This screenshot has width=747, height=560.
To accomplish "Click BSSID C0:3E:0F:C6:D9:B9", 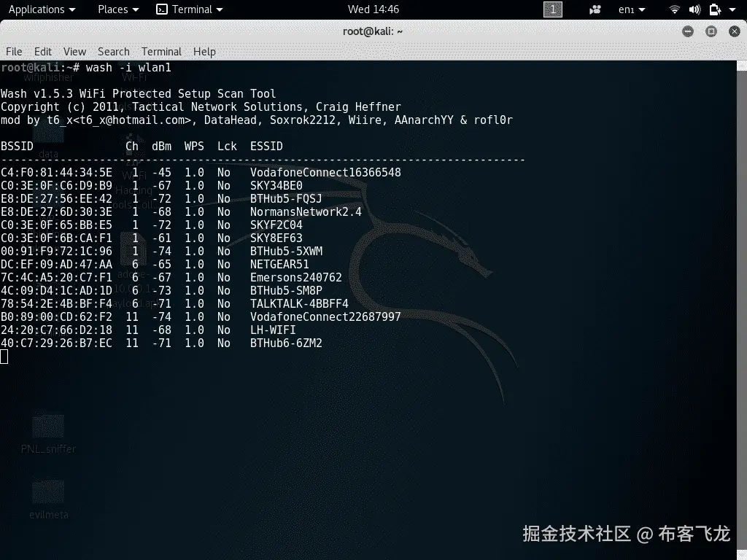I will (56, 186).
